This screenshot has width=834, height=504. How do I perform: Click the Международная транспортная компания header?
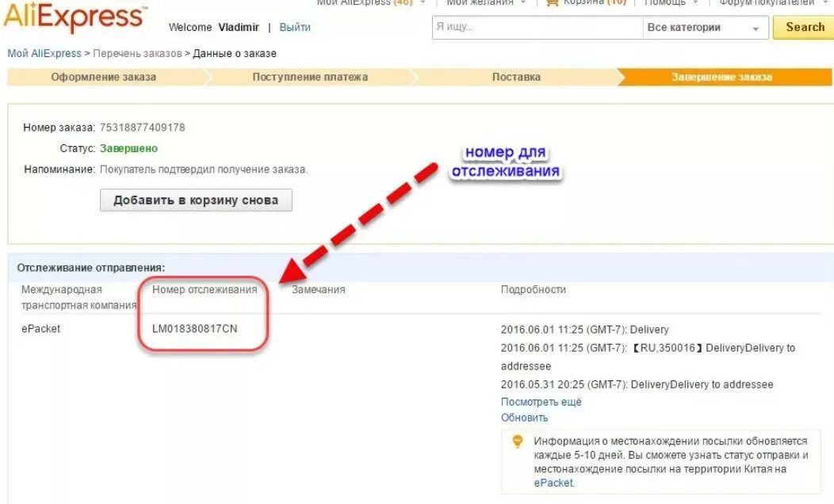point(78,298)
